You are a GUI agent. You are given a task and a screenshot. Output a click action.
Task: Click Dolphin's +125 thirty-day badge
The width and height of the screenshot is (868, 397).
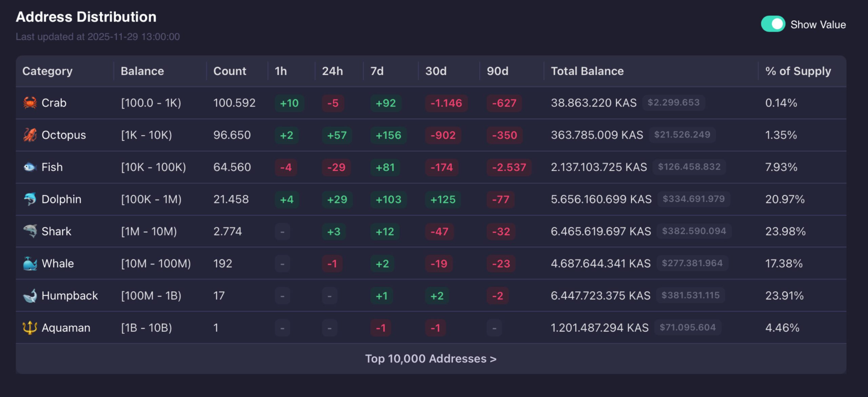click(x=442, y=199)
